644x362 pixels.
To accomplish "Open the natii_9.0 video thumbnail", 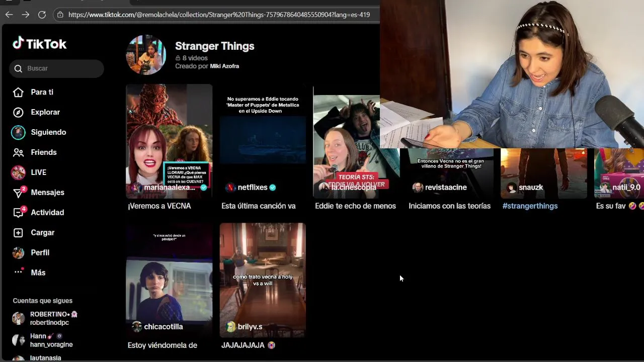I will click(619, 173).
